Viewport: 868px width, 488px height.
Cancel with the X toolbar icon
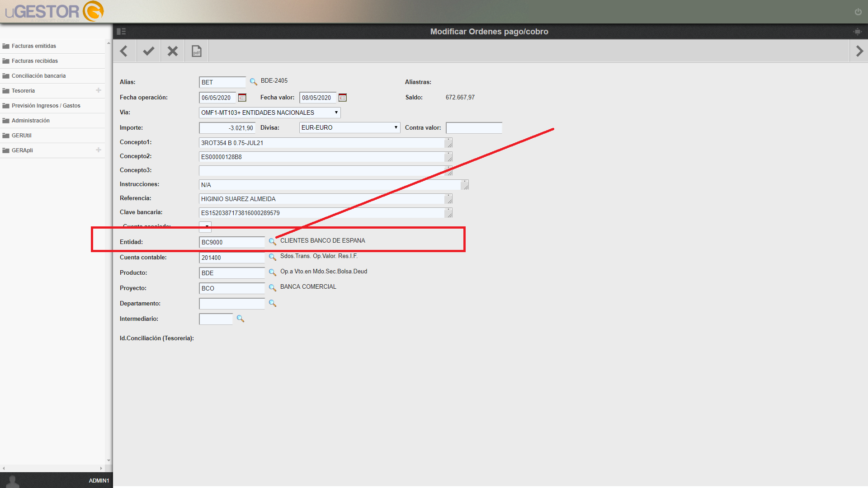172,51
